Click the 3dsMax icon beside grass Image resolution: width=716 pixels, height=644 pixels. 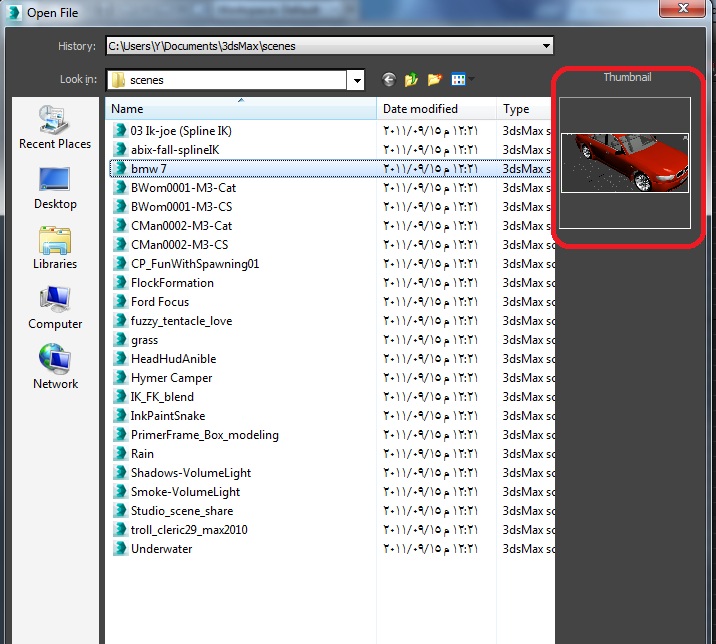pyautogui.click(x=120, y=340)
